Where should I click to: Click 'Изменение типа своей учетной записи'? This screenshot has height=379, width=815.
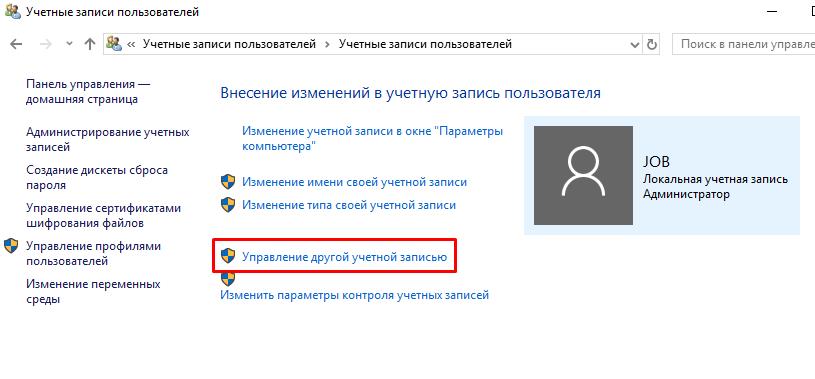tap(349, 205)
